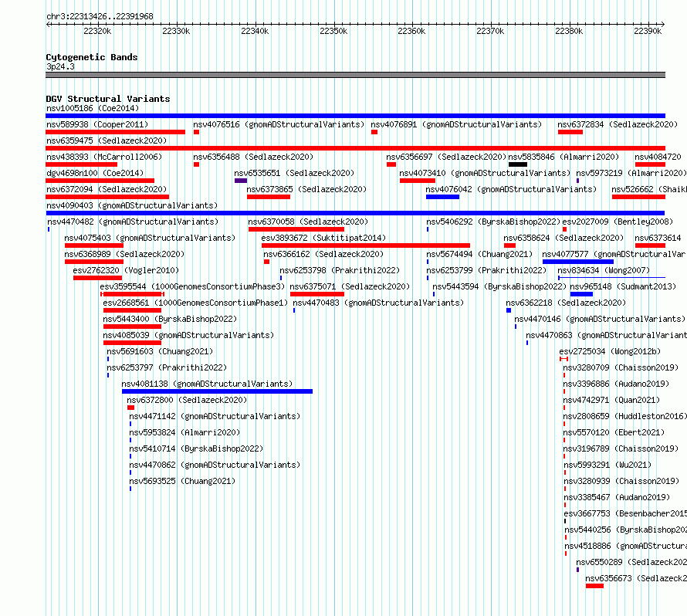Select nsv5410714 (ByrskaBishop2022) label
The image size is (687, 616).
coord(196,448)
